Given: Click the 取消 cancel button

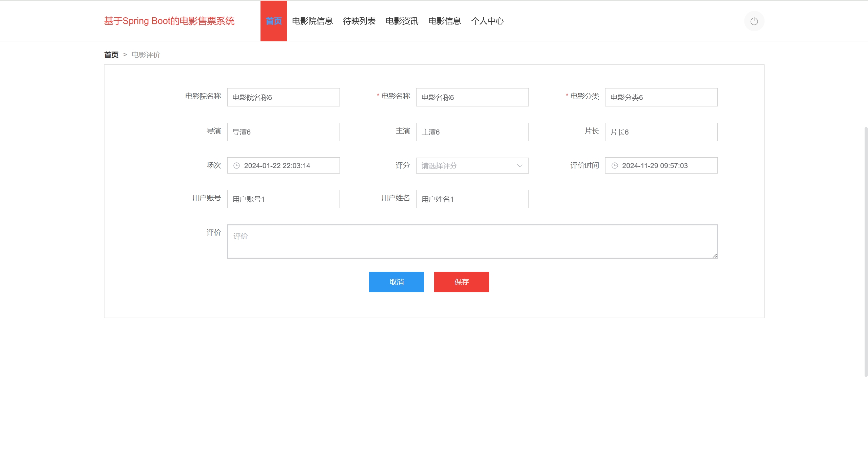Looking at the screenshot, I should pyautogui.click(x=397, y=282).
